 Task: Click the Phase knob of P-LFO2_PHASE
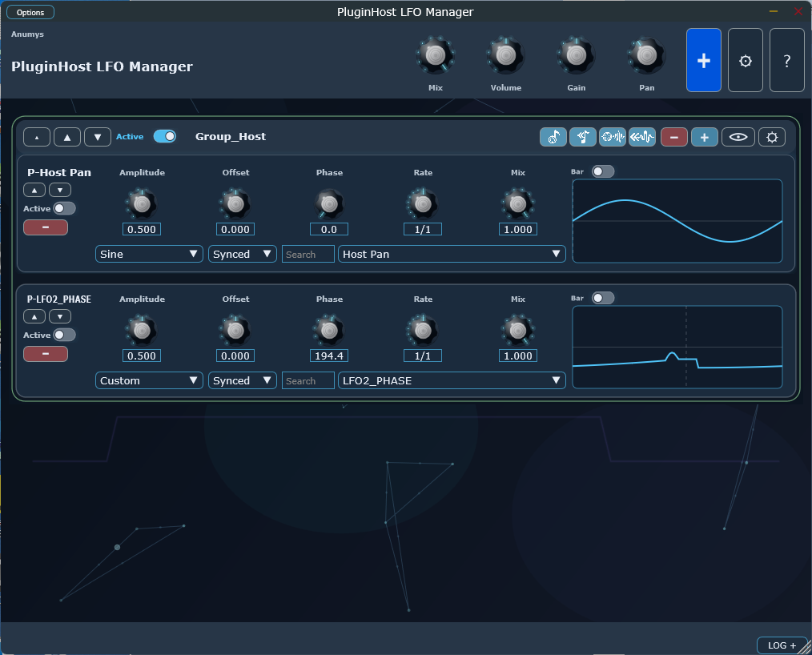click(329, 331)
